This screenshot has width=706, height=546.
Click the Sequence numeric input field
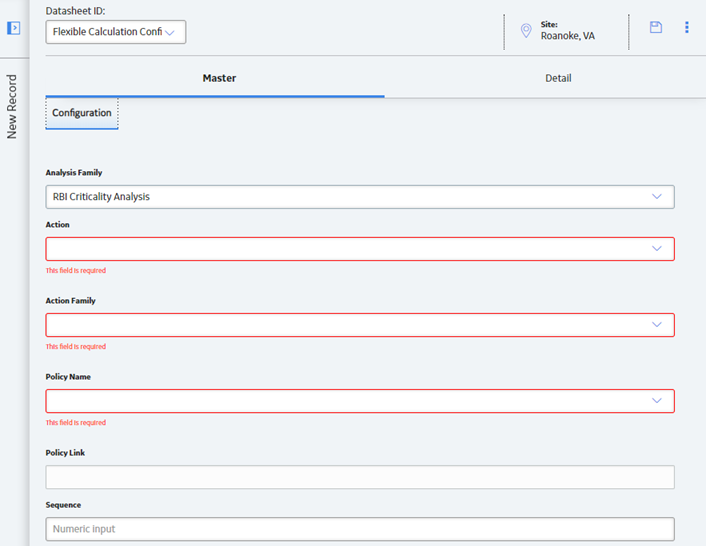click(x=360, y=529)
